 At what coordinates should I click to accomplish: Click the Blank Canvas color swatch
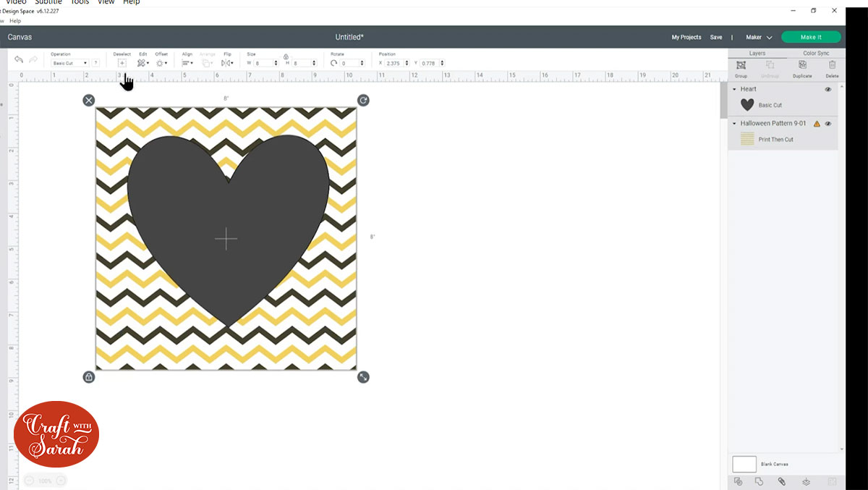pos(744,464)
